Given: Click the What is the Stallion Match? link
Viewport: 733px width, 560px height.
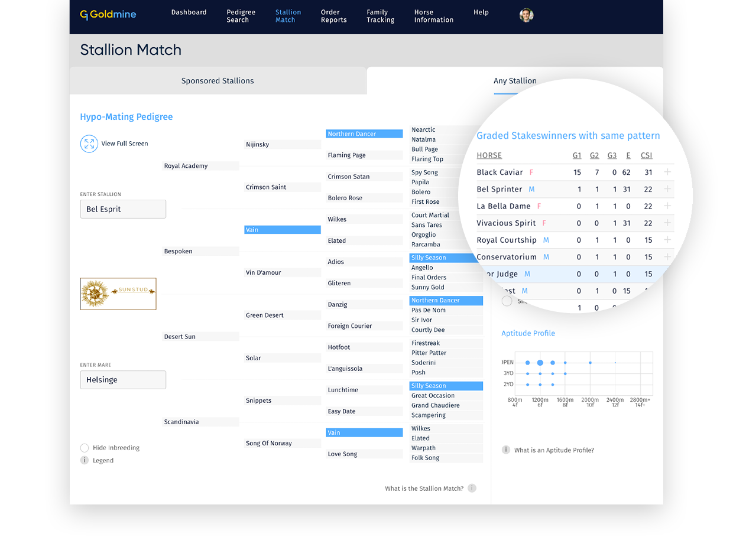Looking at the screenshot, I should click(x=424, y=489).
